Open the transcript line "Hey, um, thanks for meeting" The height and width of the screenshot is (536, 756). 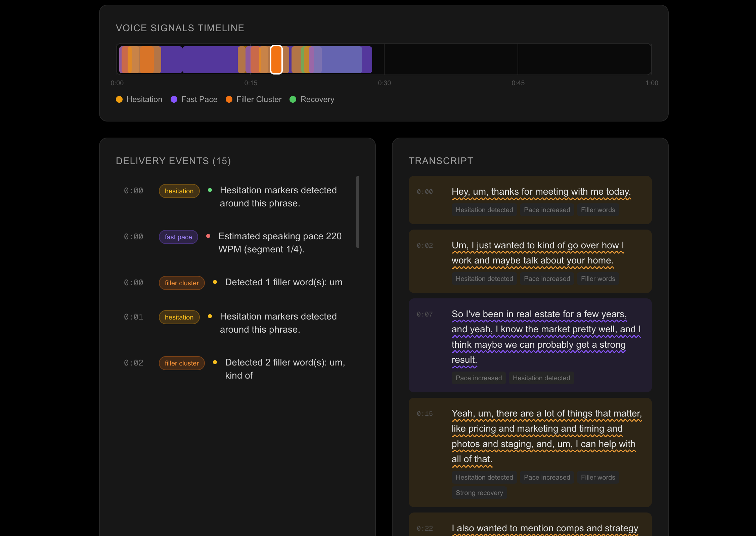541,192
